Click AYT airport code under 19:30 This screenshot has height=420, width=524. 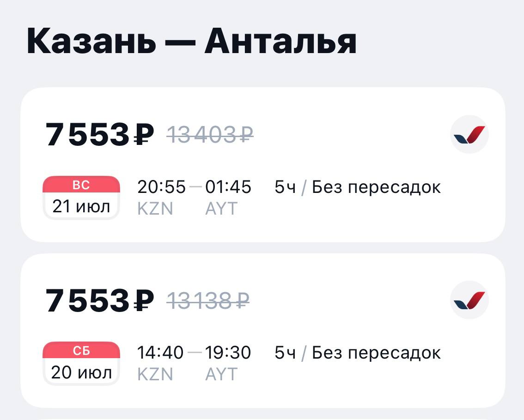point(221,374)
